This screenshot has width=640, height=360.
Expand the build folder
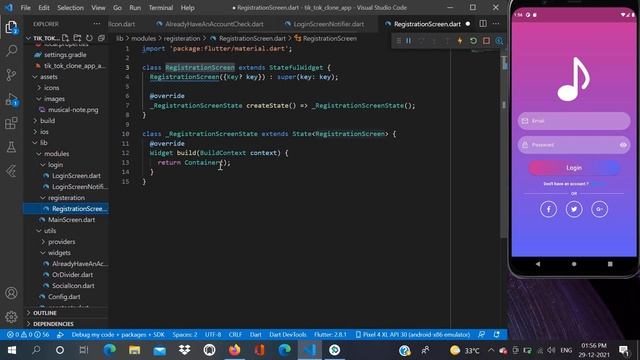pos(47,121)
